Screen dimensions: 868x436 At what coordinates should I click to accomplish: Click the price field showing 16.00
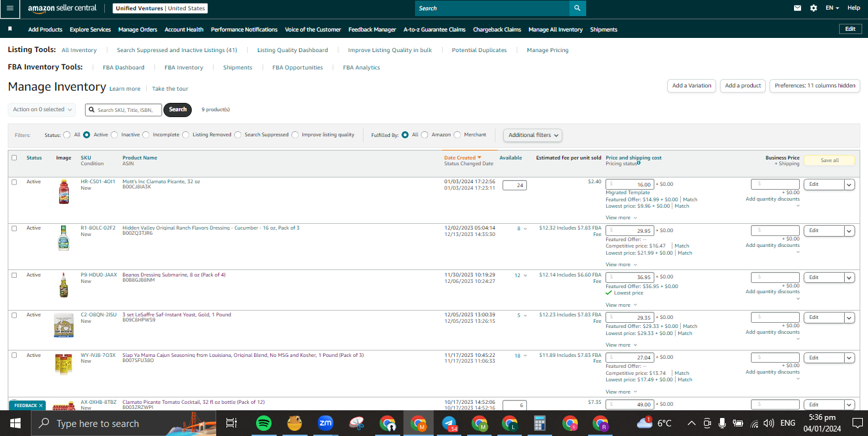[x=630, y=185]
